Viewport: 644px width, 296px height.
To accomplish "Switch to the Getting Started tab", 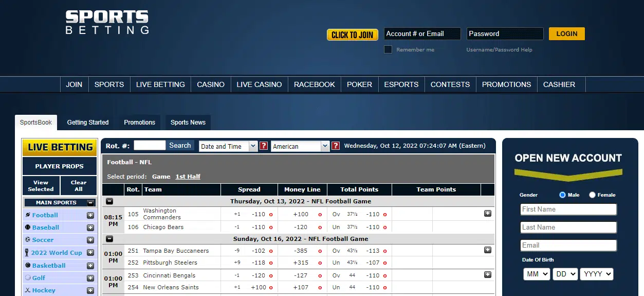I will coord(88,123).
